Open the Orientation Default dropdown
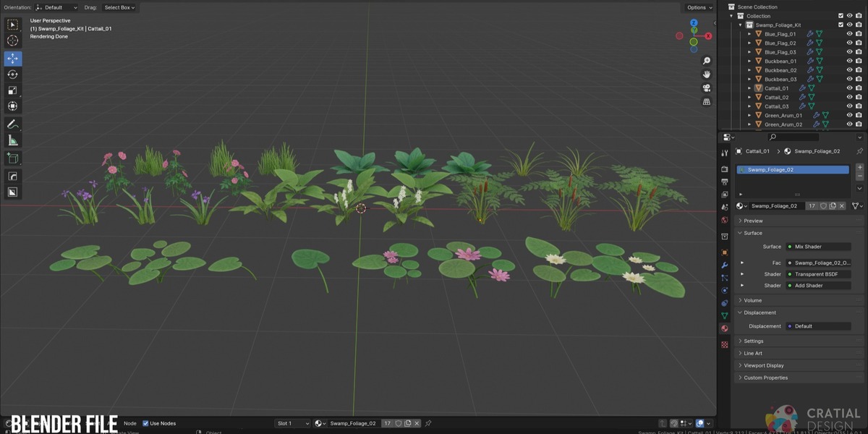868x434 pixels. pos(56,7)
